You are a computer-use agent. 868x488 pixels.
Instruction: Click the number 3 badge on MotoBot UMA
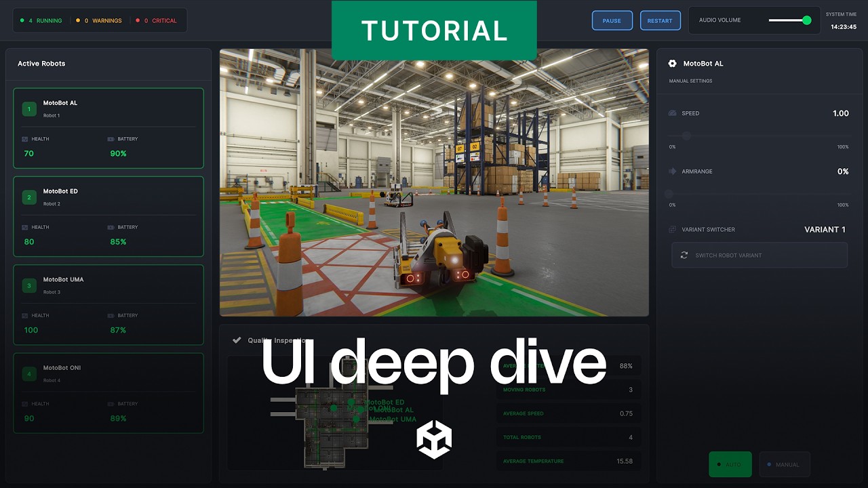[29, 285]
